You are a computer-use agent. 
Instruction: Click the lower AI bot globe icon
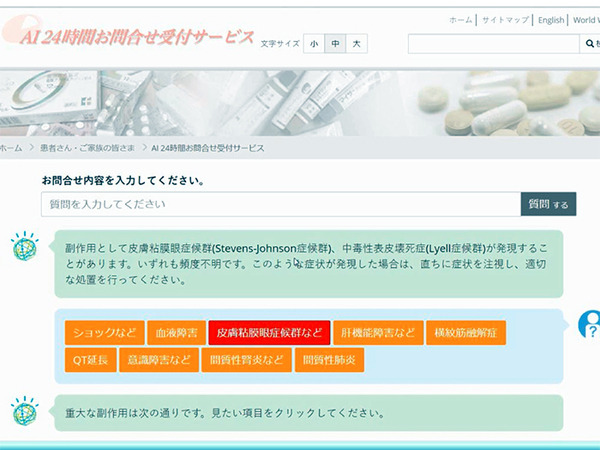tap(24, 410)
